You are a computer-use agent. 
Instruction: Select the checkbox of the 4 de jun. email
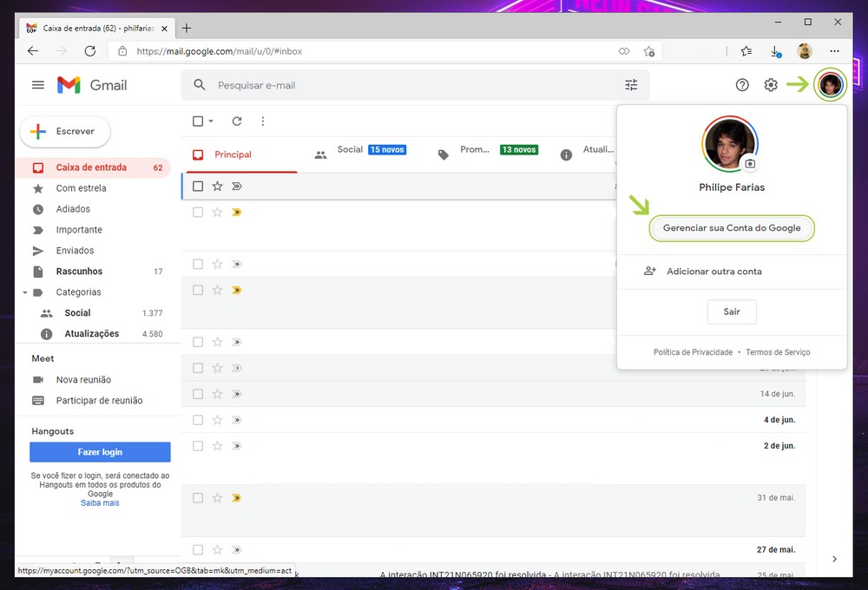198,420
